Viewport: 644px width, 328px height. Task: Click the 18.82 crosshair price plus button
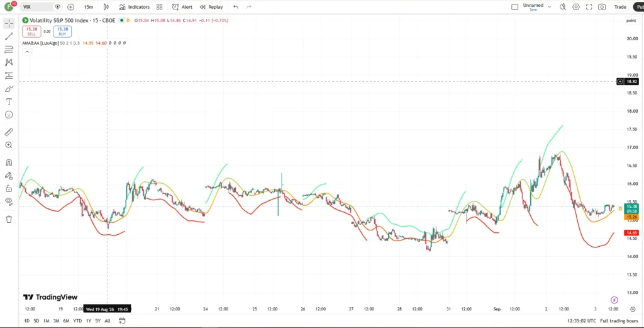coord(620,81)
